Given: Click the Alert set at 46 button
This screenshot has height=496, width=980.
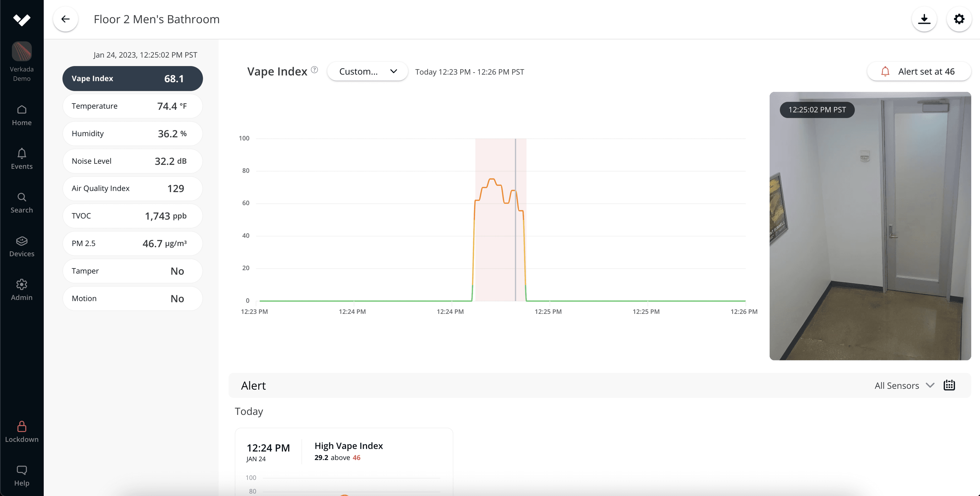Looking at the screenshot, I should (919, 71).
